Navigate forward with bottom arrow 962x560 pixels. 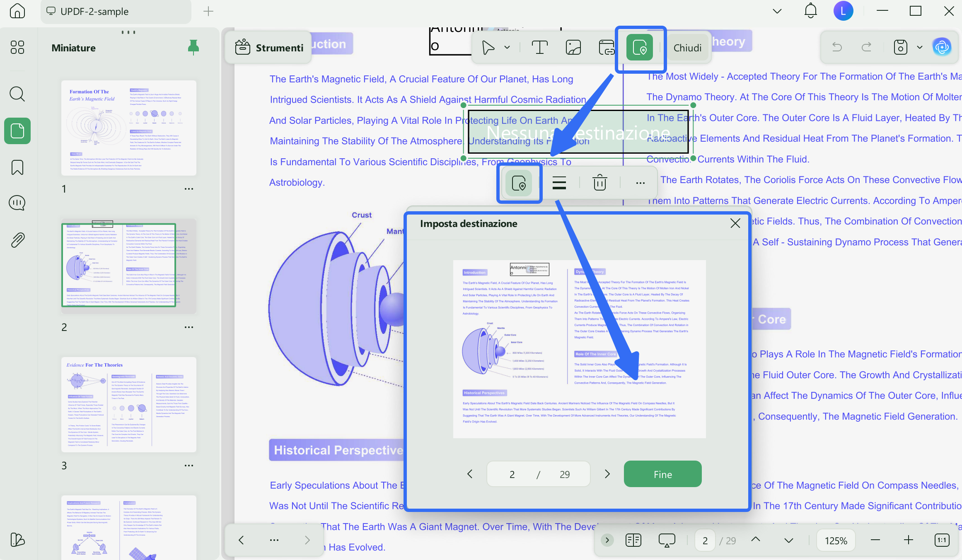pos(307,540)
